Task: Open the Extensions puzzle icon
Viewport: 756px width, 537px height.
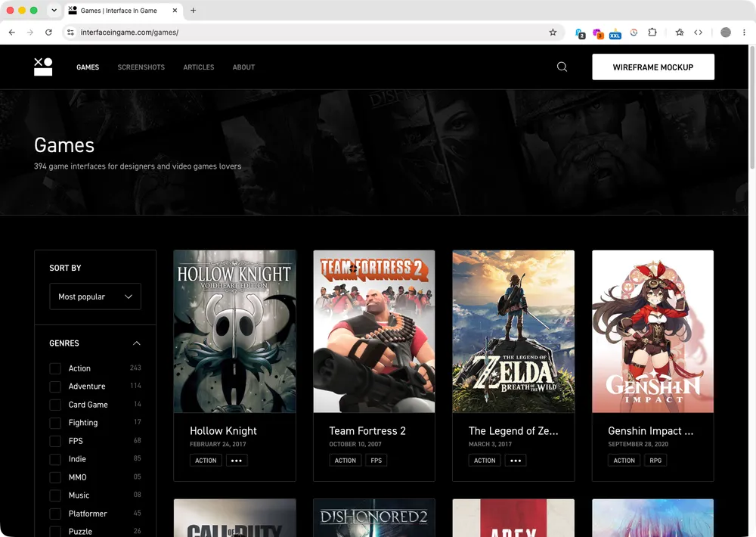Action: point(652,33)
